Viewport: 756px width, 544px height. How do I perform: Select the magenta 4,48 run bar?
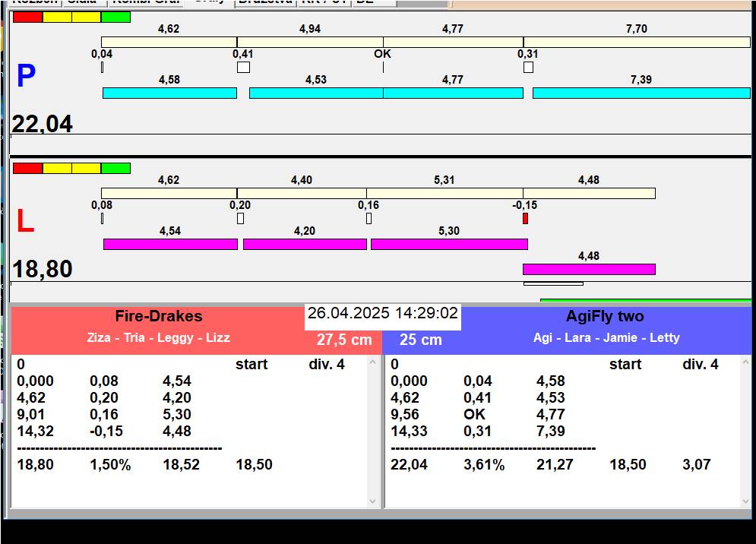point(588,269)
